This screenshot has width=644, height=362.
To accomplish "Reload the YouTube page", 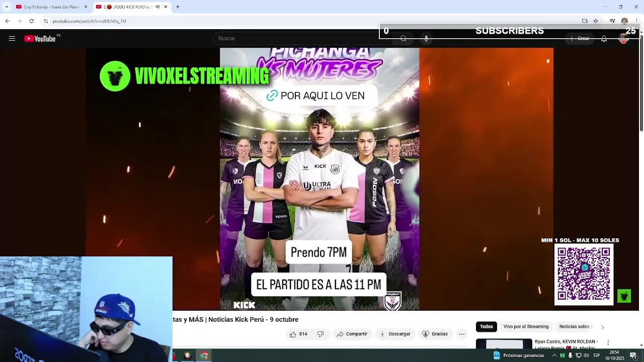I will click(31, 21).
